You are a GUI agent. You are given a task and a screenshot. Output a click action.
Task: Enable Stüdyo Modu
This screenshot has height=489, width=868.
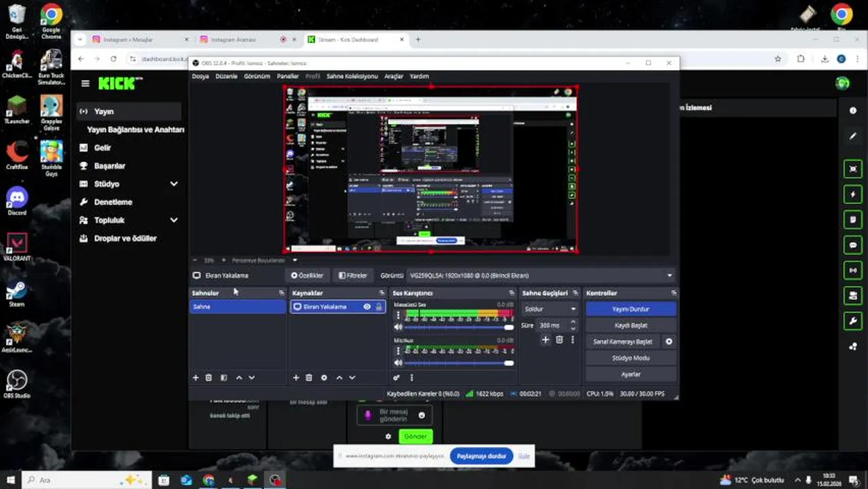coord(631,358)
